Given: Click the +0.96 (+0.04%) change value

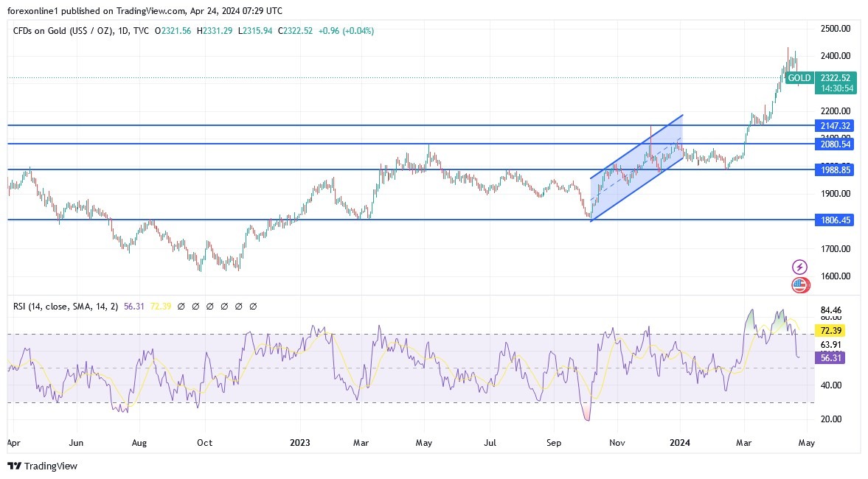Looking at the screenshot, I should coord(346,31).
